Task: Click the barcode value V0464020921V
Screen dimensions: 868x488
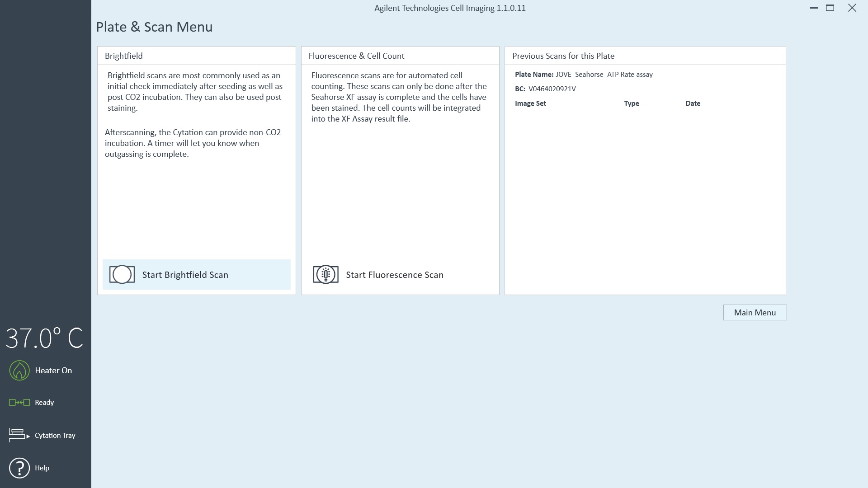Action: pyautogui.click(x=552, y=89)
